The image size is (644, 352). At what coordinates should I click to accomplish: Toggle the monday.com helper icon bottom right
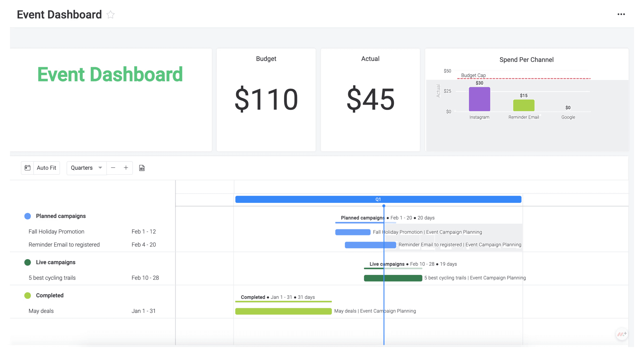(x=622, y=334)
